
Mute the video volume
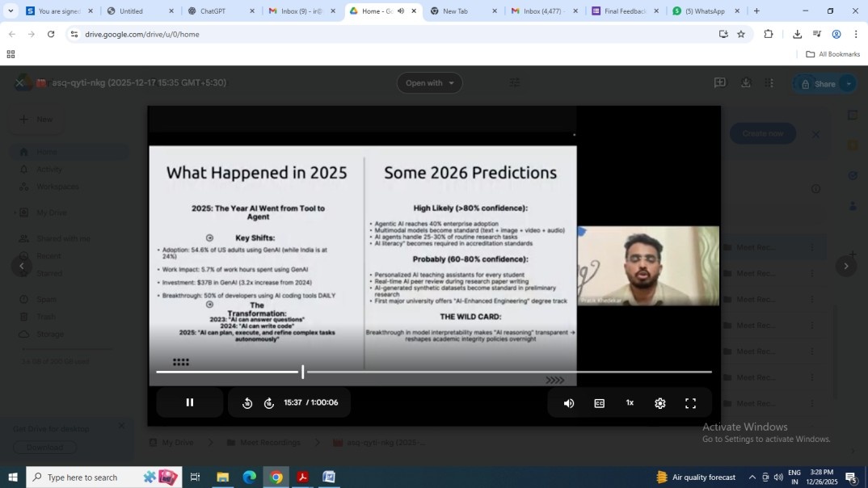pyautogui.click(x=569, y=403)
